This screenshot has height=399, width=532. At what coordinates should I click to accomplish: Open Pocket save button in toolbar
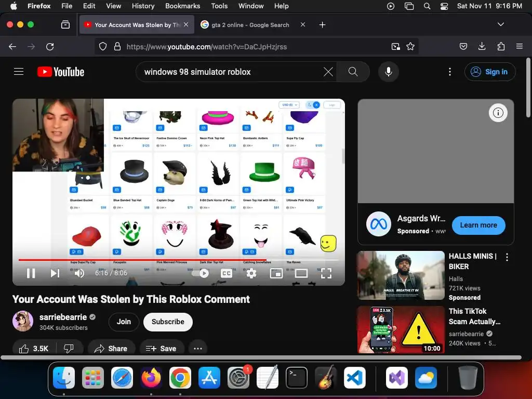pyautogui.click(x=463, y=46)
